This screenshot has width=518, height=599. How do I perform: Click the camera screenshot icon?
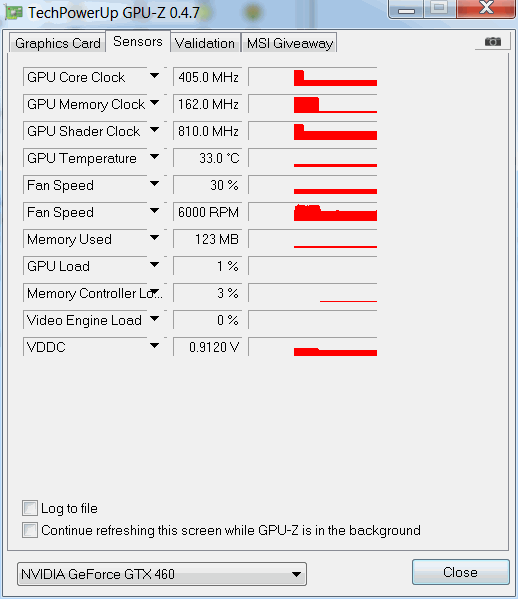(x=493, y=41)
